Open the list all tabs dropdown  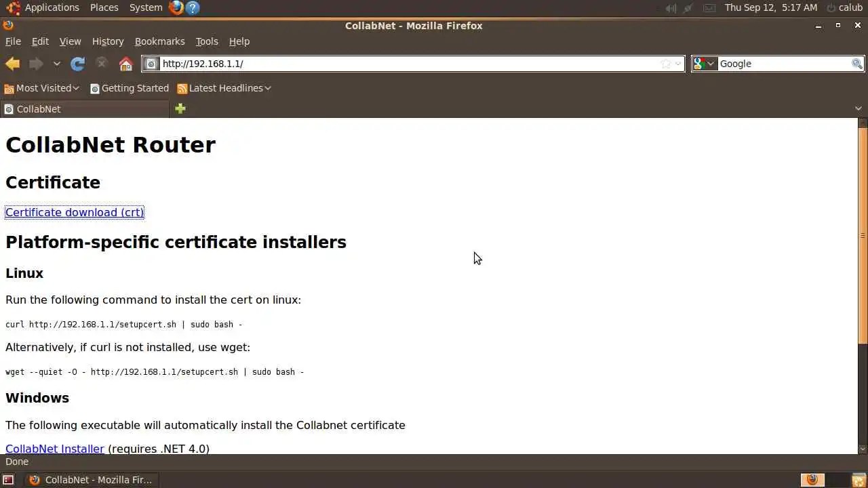click(858, 108)
